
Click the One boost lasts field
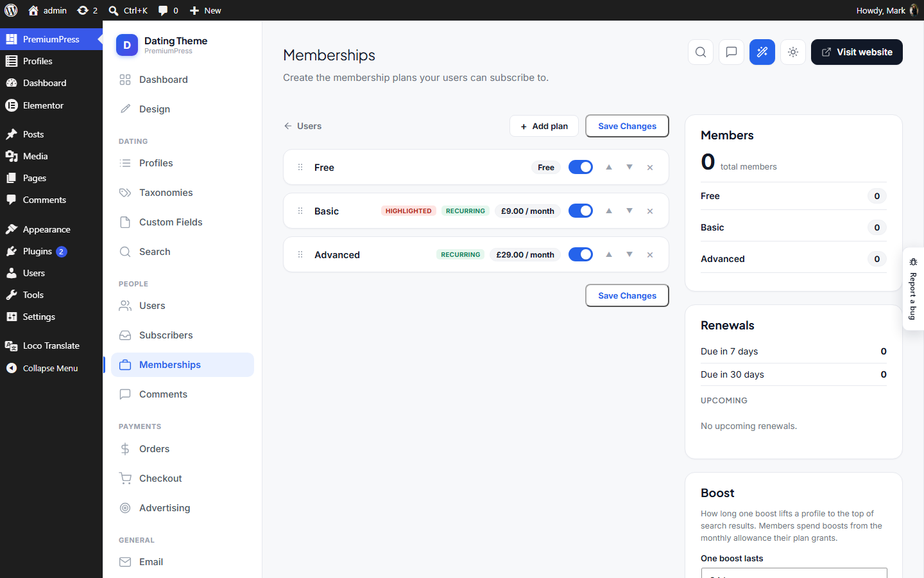point(794,573)
